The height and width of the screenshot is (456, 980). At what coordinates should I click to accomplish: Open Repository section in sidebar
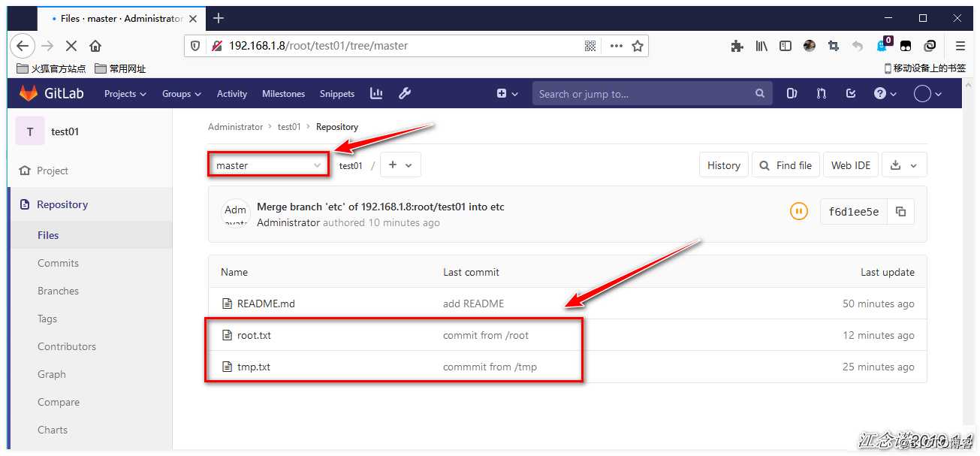point(62,204)
